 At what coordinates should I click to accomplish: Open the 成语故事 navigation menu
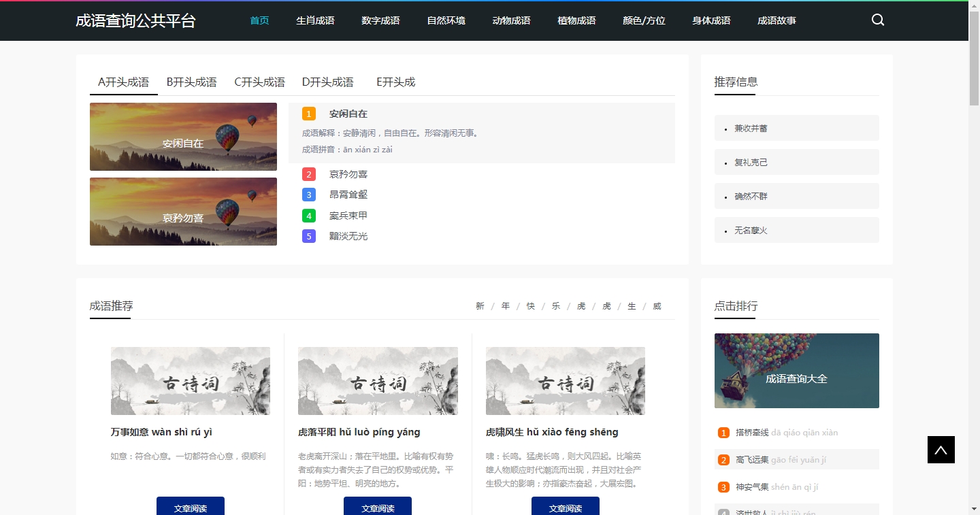(x=777, y=20)
